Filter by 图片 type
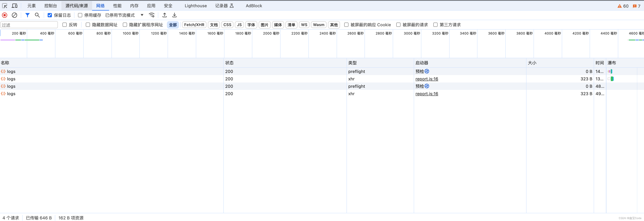Image resolution: width=644 pixels, height=221 pixels. click(x=264, y=25)
